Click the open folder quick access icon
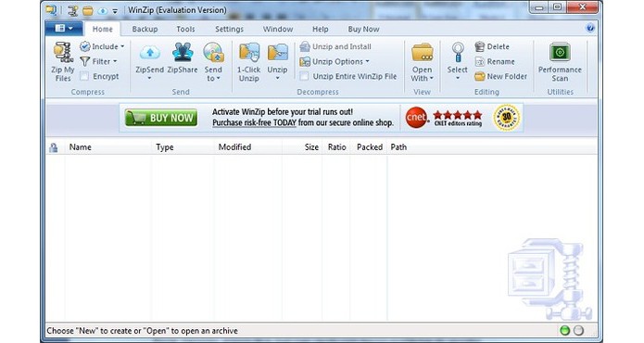The height and width of the screenshot is (343, 644). 87,11
